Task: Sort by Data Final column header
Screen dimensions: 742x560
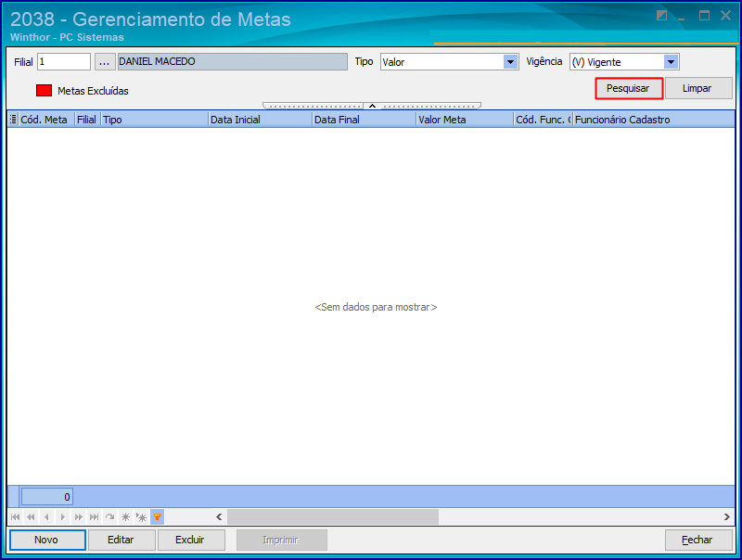Action: pos(365,120)
